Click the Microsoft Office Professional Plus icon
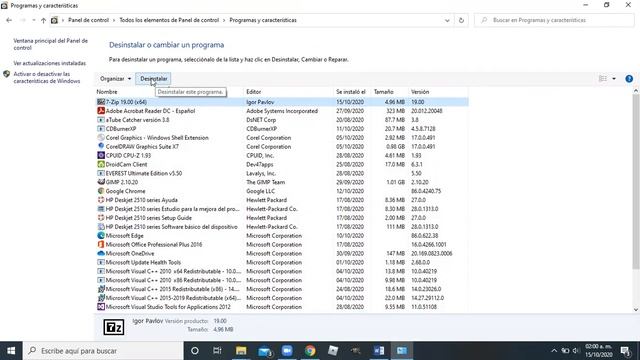The width and height of the screenshot is (640, 360). click(x=101, y=244)
